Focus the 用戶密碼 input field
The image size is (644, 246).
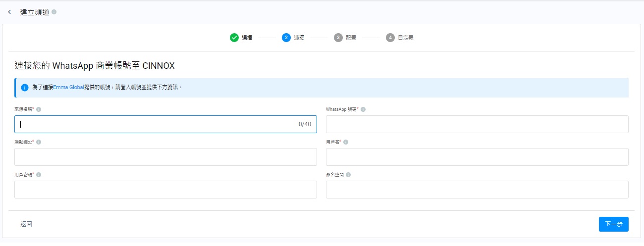point(165,190)
